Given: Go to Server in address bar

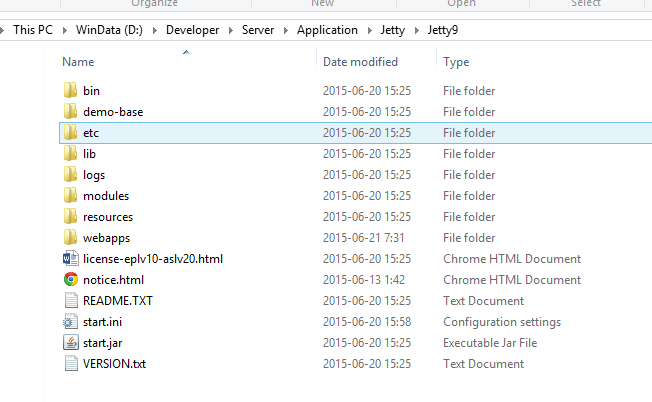Looking at the screenshot, I should pyautogui.click(x=258, y=30).
